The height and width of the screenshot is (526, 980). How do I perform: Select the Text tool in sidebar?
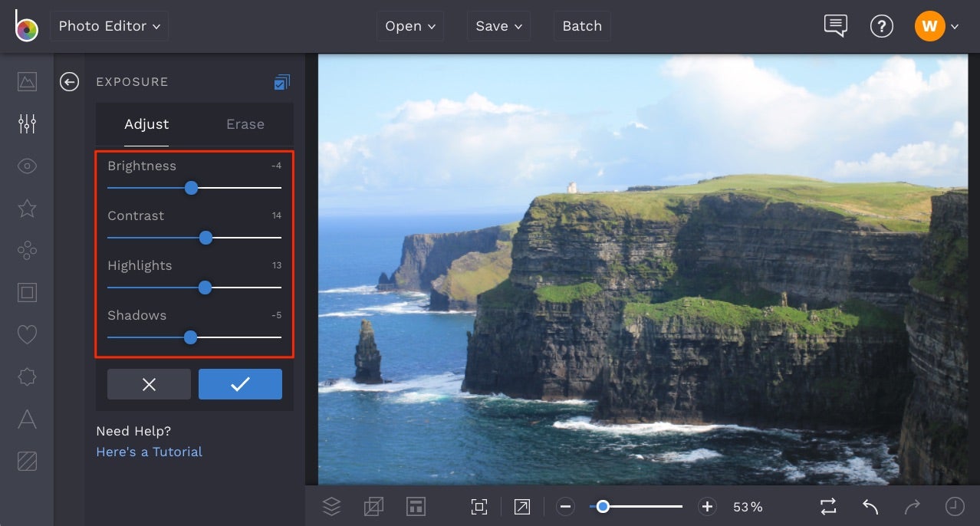(x=27, y=419)
